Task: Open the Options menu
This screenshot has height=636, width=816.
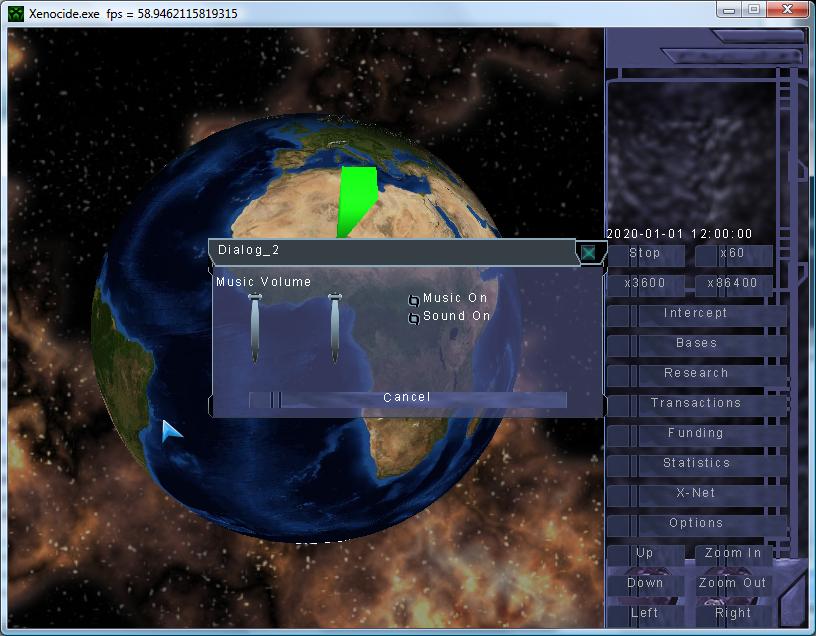Action: tap(696, 524)
